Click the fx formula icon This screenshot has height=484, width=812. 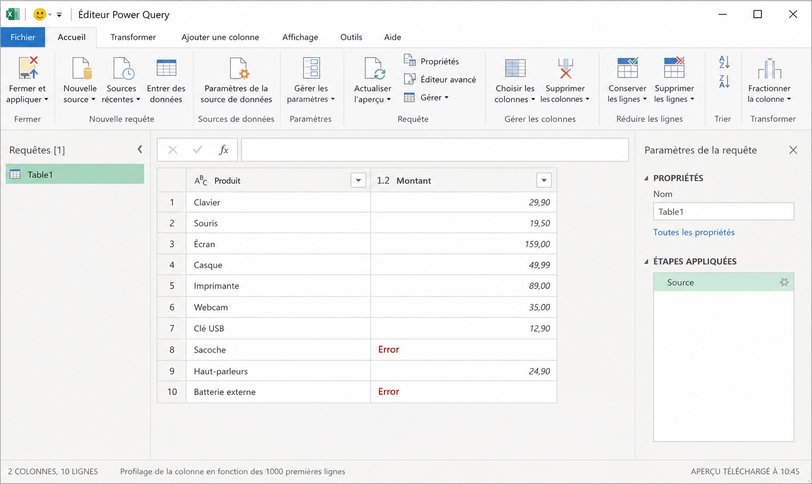tap(224, 150)
